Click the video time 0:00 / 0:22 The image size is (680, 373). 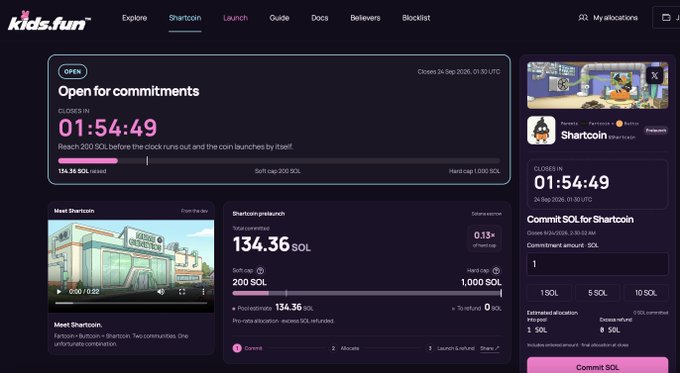click(x=84, y=291)
